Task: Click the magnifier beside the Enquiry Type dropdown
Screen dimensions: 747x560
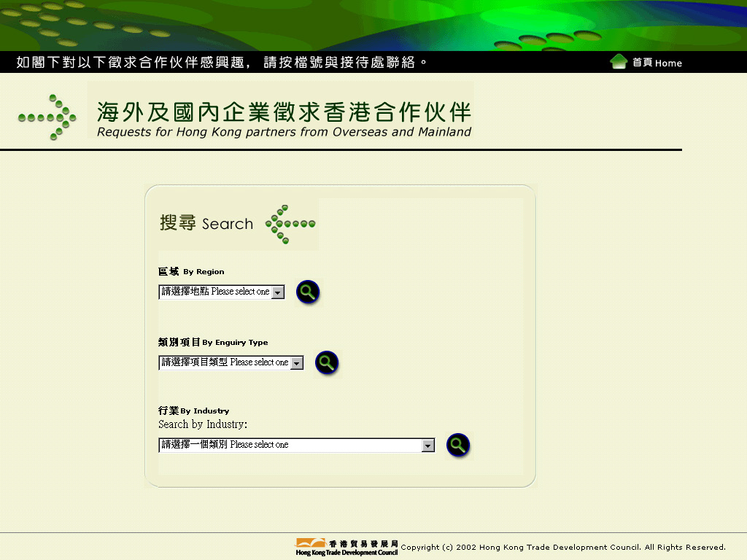Action: pos(327,362)
